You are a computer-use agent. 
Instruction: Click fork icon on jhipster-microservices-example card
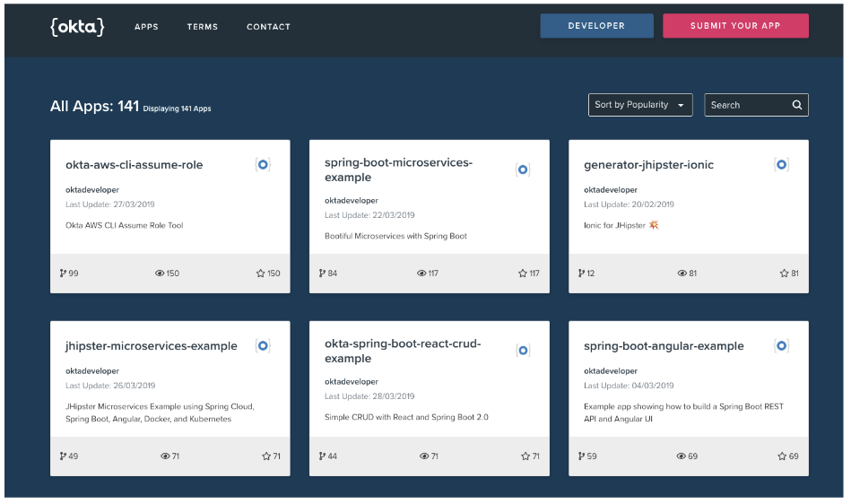63,456
